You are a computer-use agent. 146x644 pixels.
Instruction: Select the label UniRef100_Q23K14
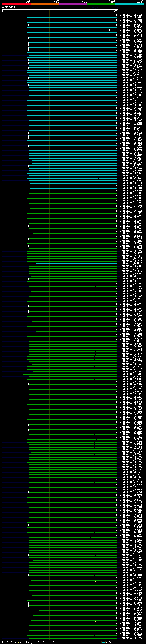(x=131, y=238)
